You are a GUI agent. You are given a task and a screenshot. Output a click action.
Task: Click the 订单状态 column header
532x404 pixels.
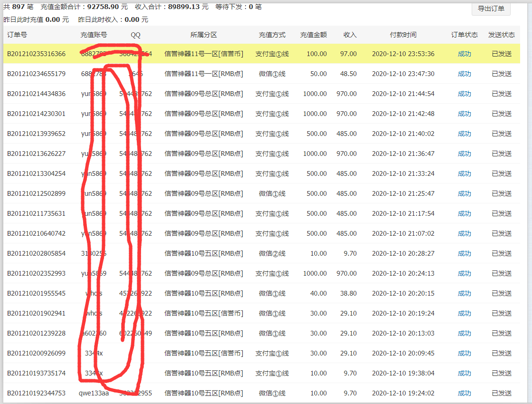[x=464, y=35]
